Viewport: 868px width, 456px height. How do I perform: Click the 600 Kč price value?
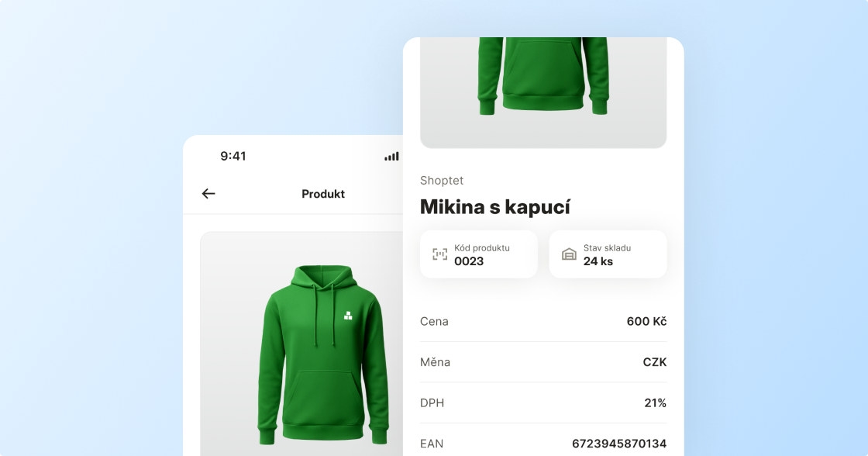click(x=646, y=321)
